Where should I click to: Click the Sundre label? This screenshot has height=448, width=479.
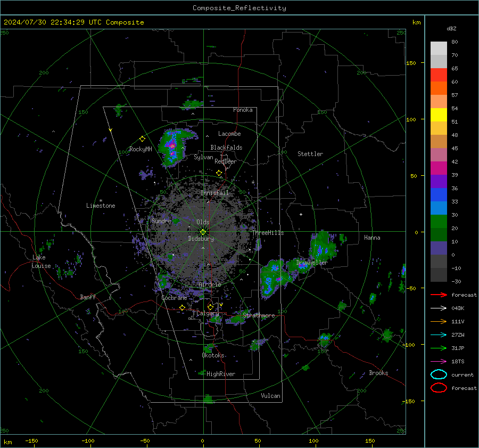(x=161, y=221)
